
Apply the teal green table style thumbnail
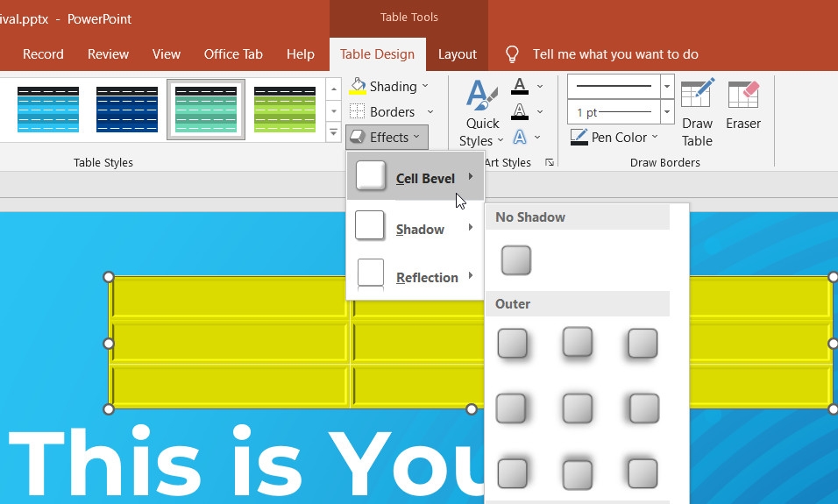[x=206, y=109]
